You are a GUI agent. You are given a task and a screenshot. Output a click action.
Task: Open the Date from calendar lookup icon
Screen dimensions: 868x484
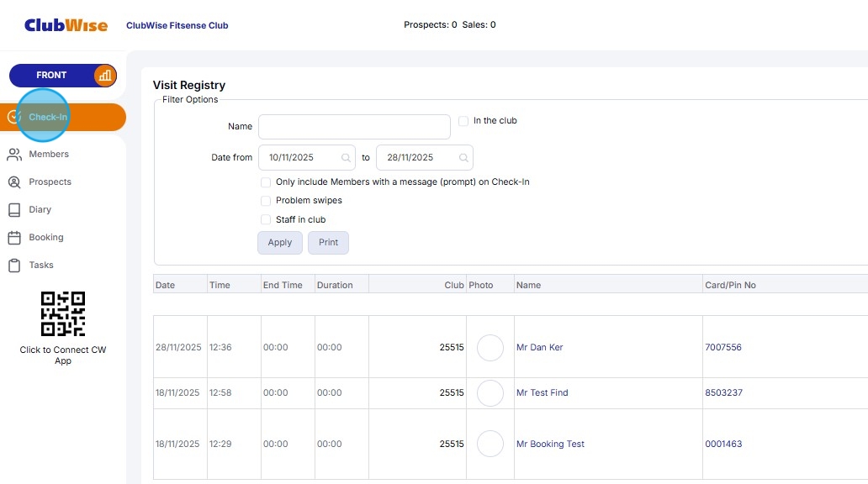tap(346, 158)
